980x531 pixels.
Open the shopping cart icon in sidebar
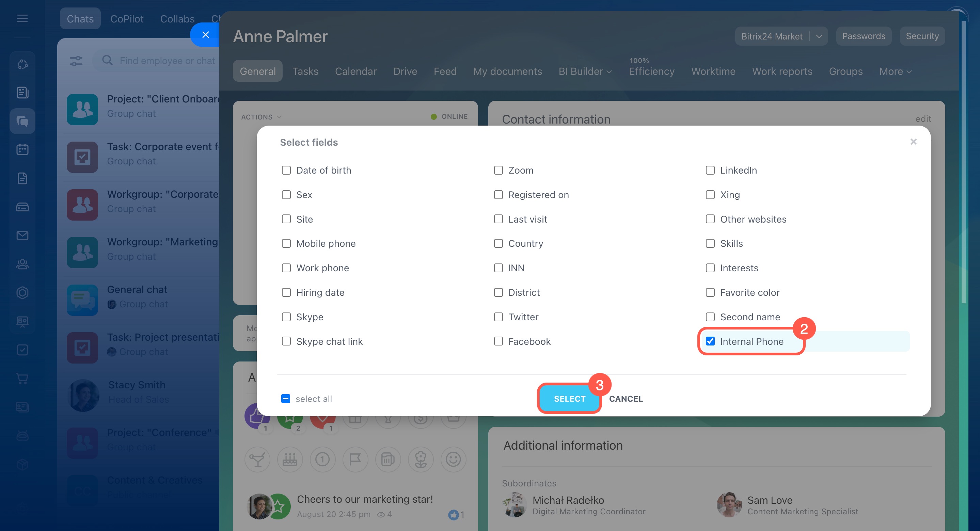coord(22,379)
